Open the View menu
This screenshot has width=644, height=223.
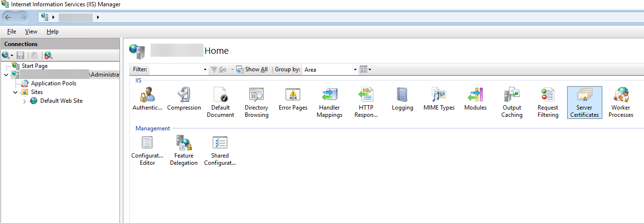coord(31,32)
